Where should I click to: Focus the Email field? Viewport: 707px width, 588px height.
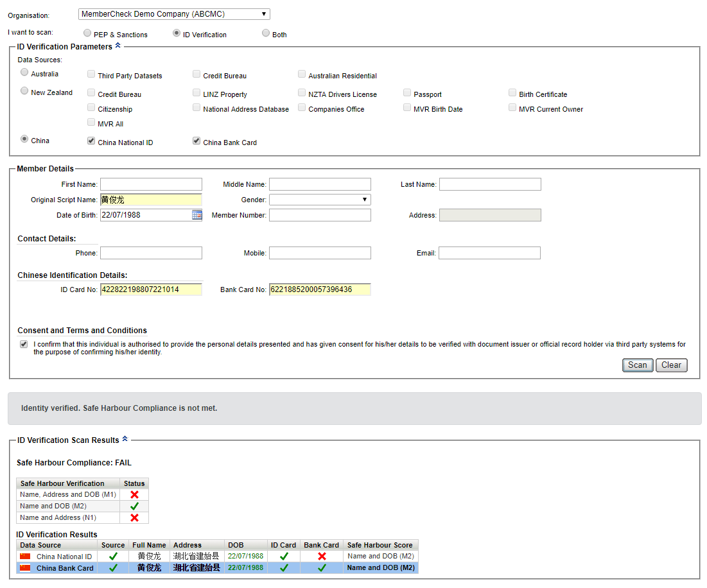[x=490, y=253]
